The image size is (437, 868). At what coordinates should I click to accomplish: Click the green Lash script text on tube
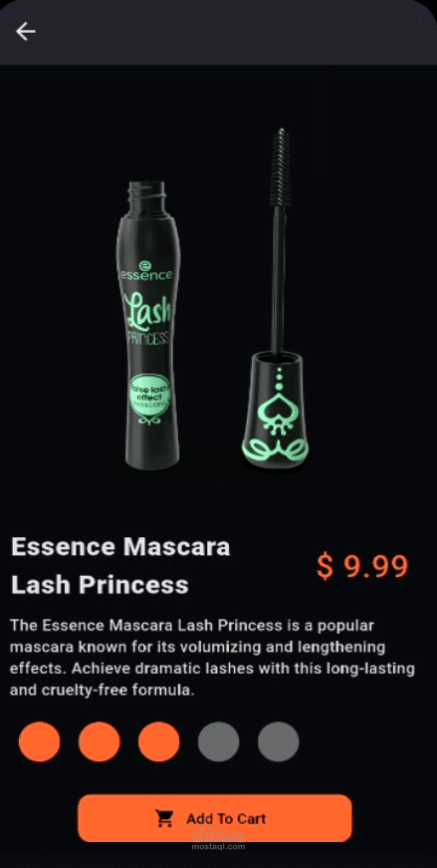coord(148,310)
